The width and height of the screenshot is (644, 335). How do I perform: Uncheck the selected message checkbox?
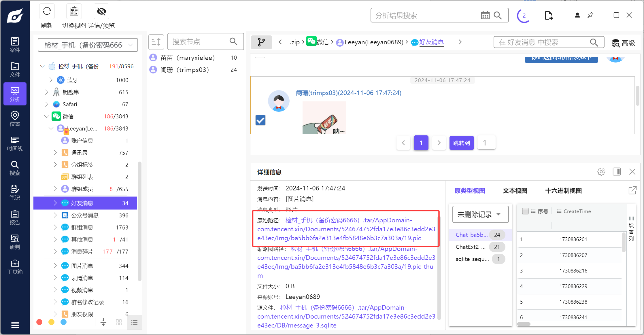tap(260, 120)
